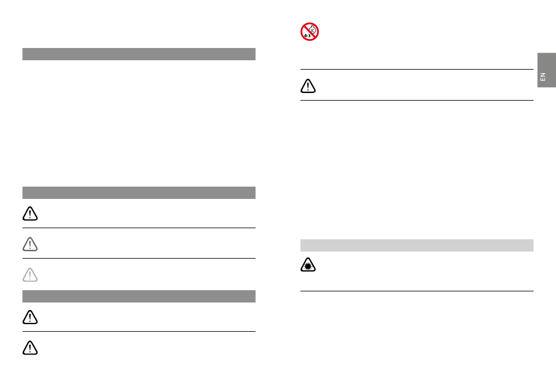Click the divider line above the bottom-most left warning triangle
This screenshot has height=392, width=556.
pos(139,331)
